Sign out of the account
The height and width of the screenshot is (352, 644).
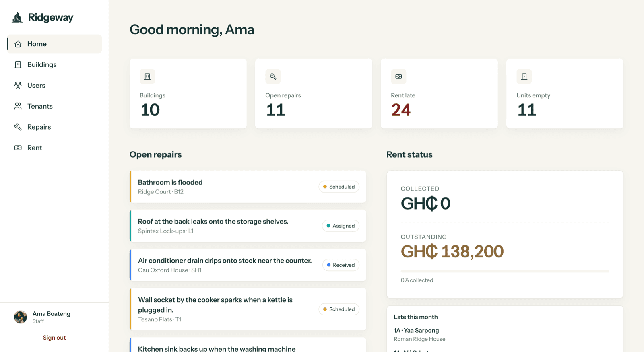pos(54,338)
